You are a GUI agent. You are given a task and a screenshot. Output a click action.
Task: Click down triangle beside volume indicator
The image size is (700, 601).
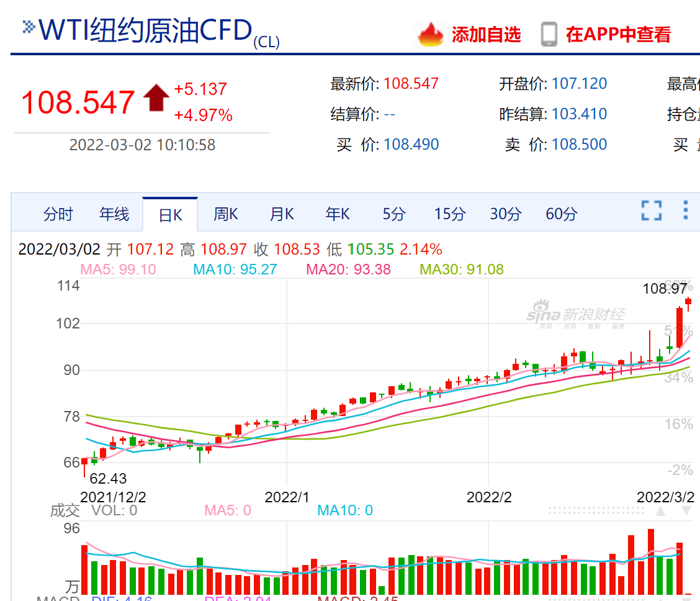(686, 511)
